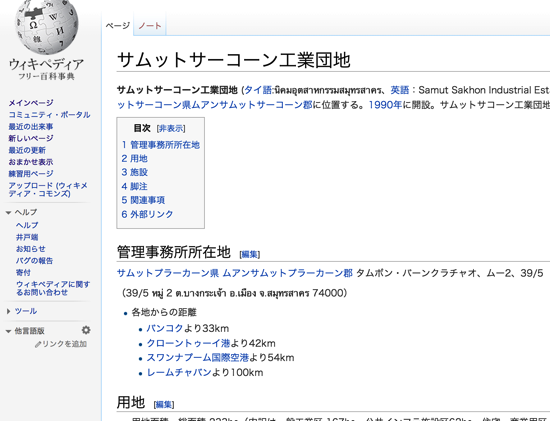Switch to the ページ tab
The image size is (550, 421).
(118, 26)
